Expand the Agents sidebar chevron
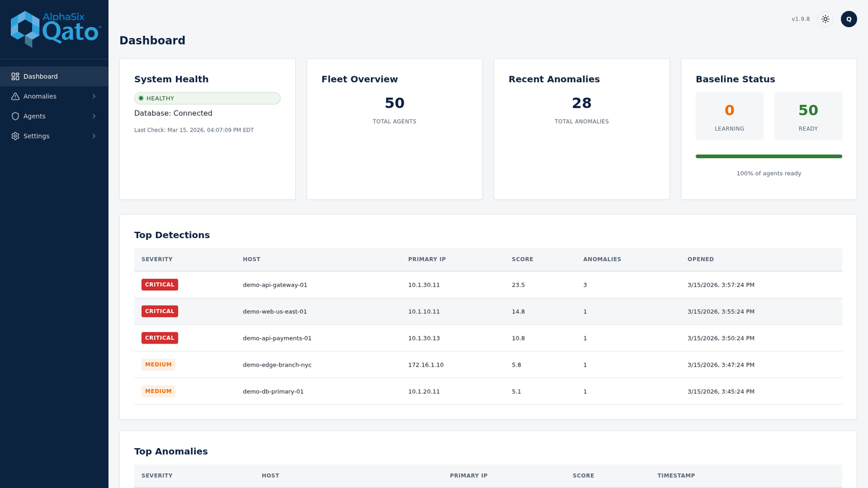Screen dimensions: 868x488 click(94, 116)
